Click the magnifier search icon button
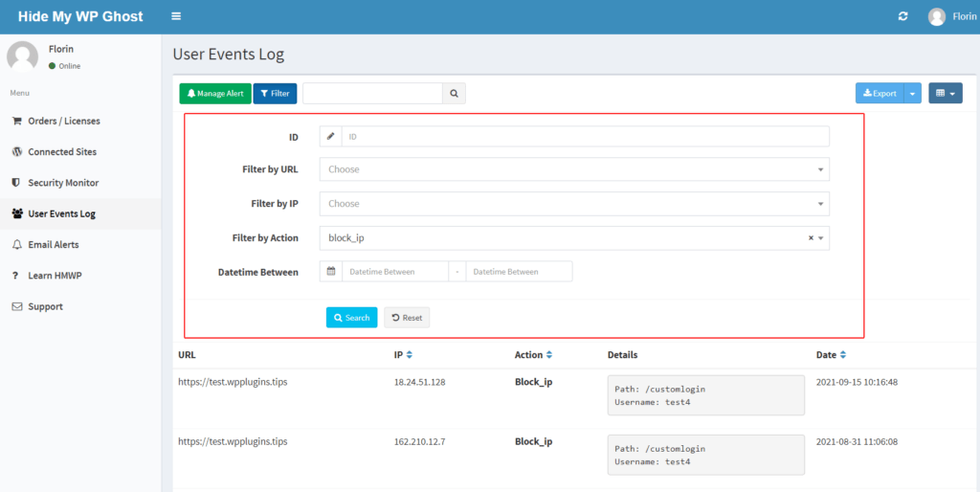This screenshot has height=492, width=980. pos(455,93)
